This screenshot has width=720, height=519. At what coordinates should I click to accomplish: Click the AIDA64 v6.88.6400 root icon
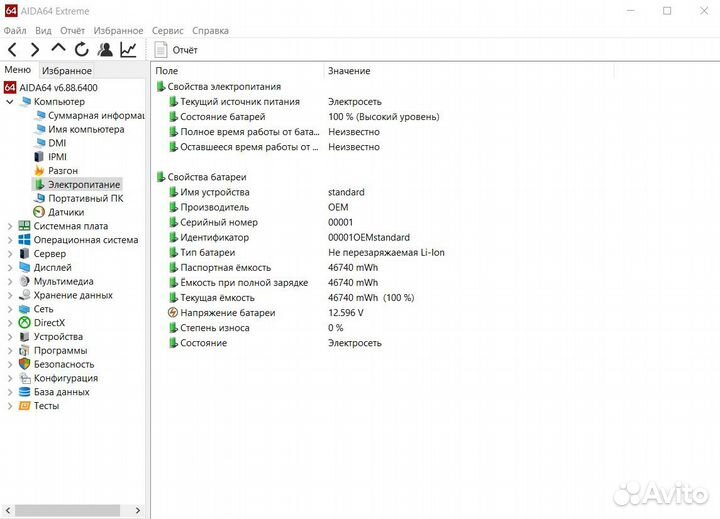point(10,87)
